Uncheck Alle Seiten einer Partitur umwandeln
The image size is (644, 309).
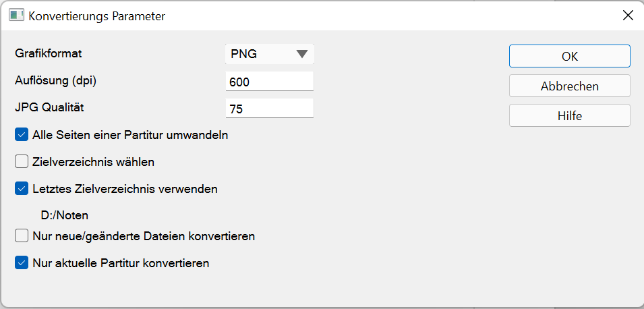point(22,135)
